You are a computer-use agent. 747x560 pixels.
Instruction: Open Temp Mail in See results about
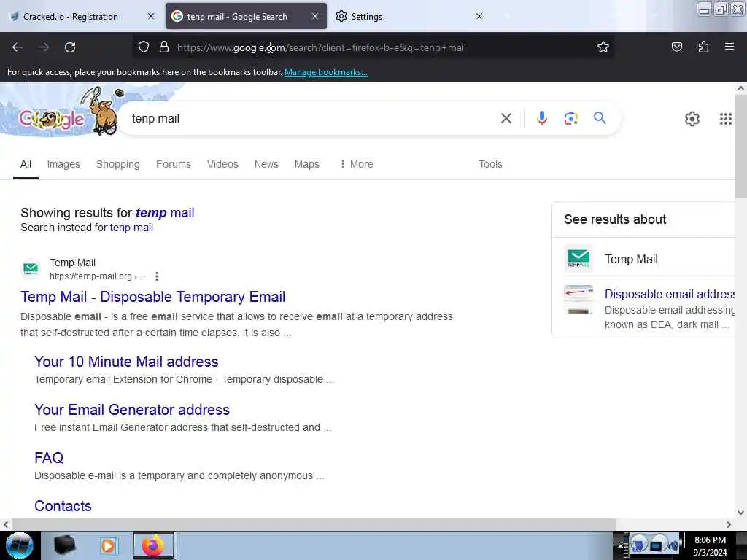click(631, 259)
